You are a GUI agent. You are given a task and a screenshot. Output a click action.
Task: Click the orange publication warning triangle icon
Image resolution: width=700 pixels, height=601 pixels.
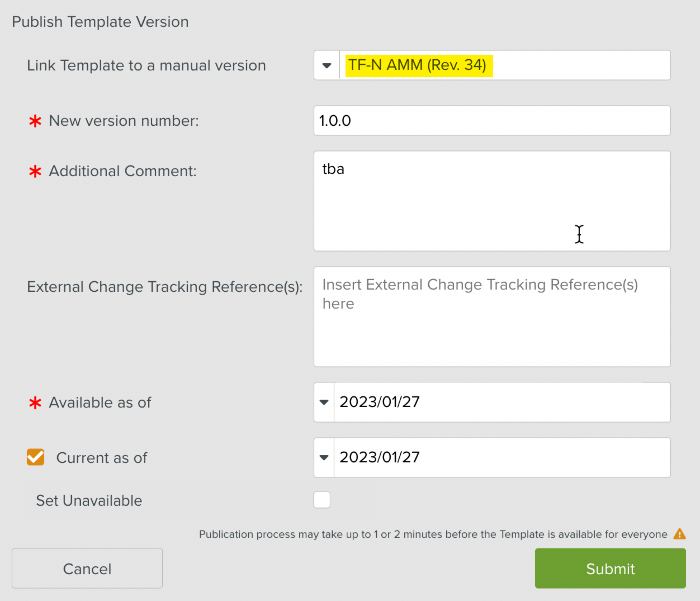click(x=679, y=534)
